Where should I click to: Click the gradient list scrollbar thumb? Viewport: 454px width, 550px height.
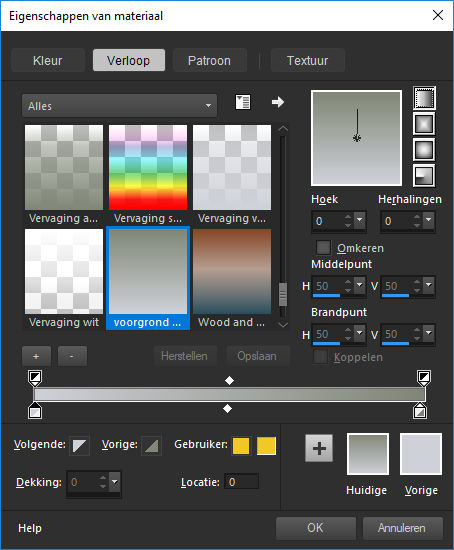283,294
